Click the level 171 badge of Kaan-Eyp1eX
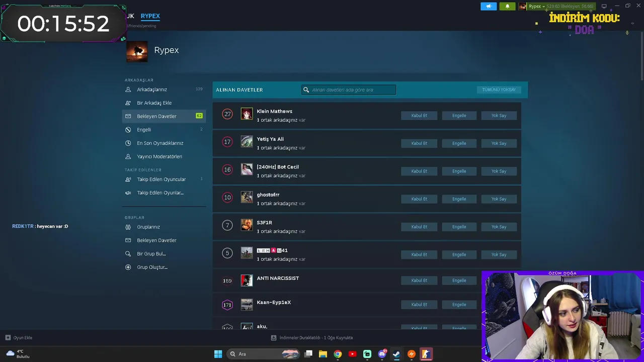The image size is (644, 362). point(227,305)
